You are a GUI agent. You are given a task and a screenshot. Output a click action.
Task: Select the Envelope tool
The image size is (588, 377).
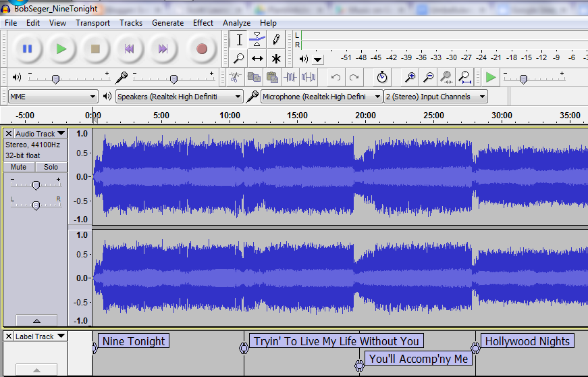click(257, 40)
